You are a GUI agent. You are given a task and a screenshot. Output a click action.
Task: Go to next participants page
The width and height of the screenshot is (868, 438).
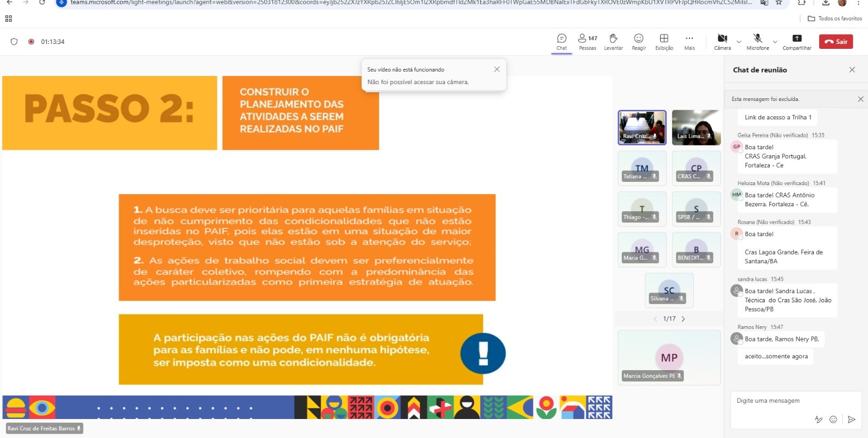click(683, 319)
